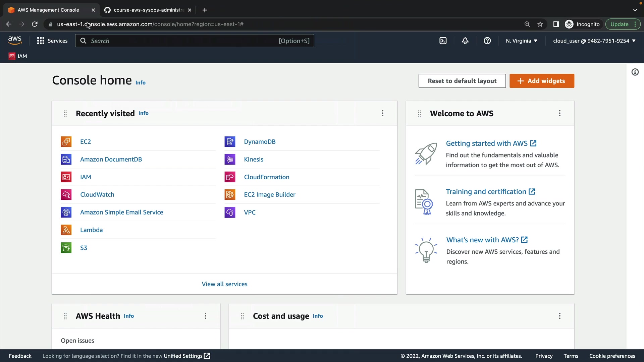644x362 pixels.
Task: Expand the cloud_user account dropdown
Action: [594, 41]
